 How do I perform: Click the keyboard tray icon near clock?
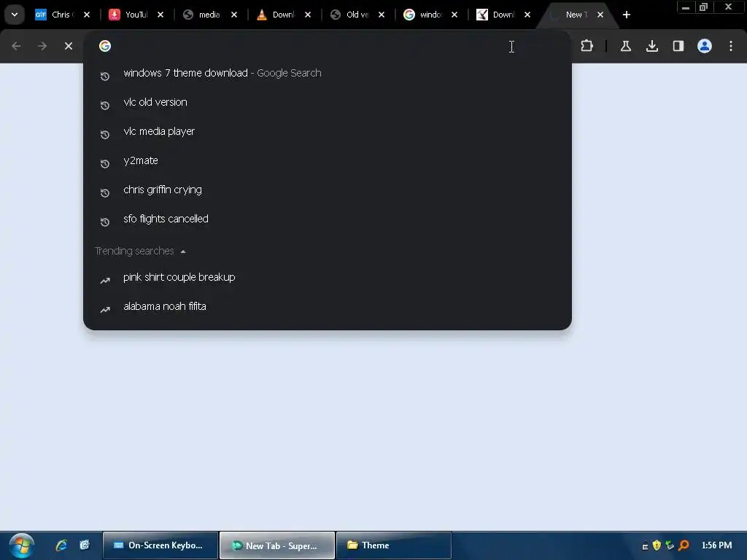pos(645,545)
